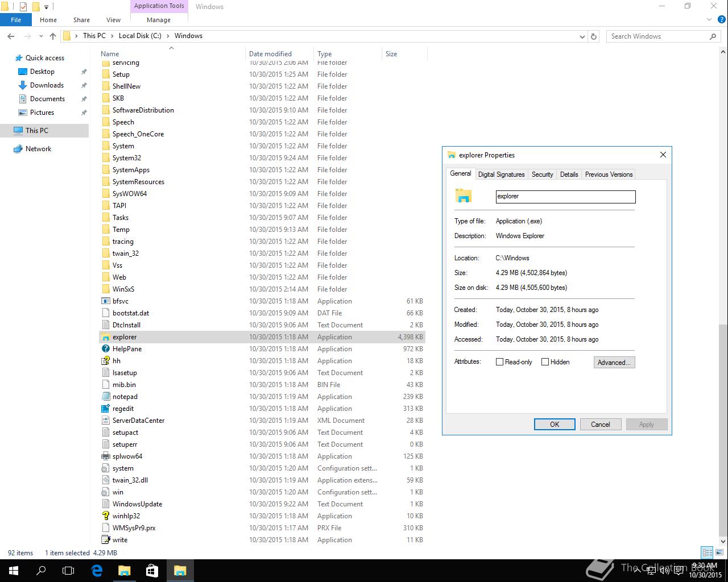Switch to the Details tab
This screenshot has height=582, width=728.
[569, 174]
